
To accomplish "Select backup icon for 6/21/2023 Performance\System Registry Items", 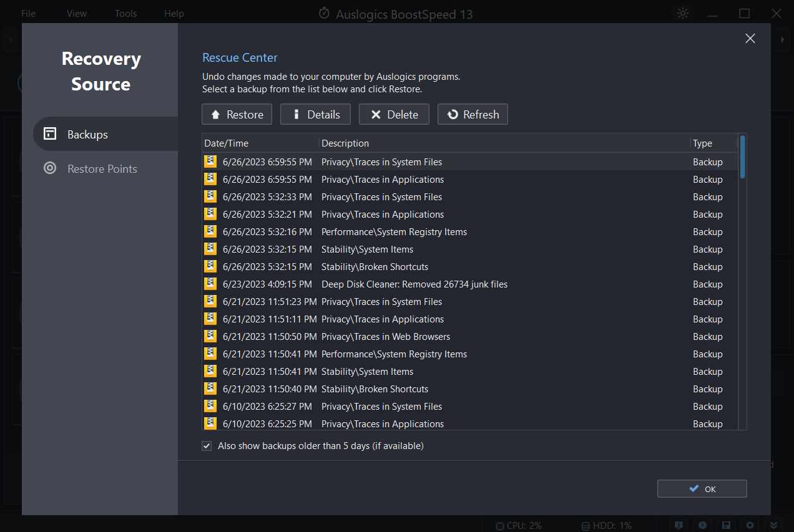I will pyautogui.click(x=210, y=354).
